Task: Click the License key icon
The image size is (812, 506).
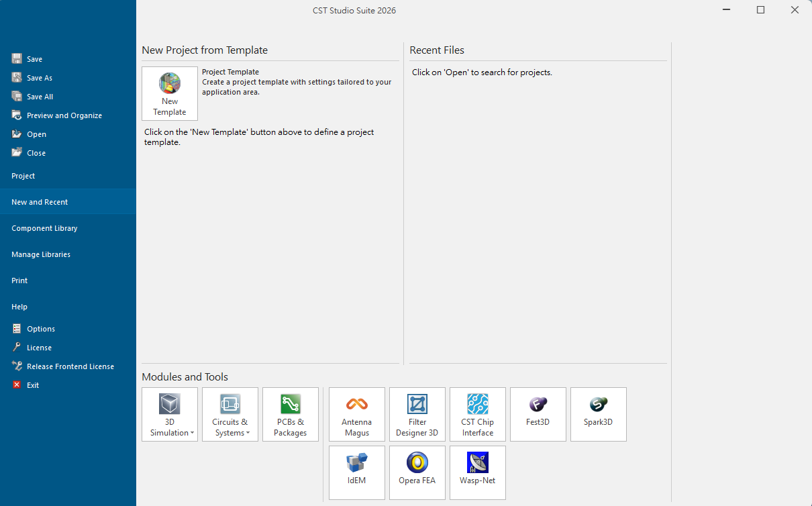Action: tap(17, 348)
